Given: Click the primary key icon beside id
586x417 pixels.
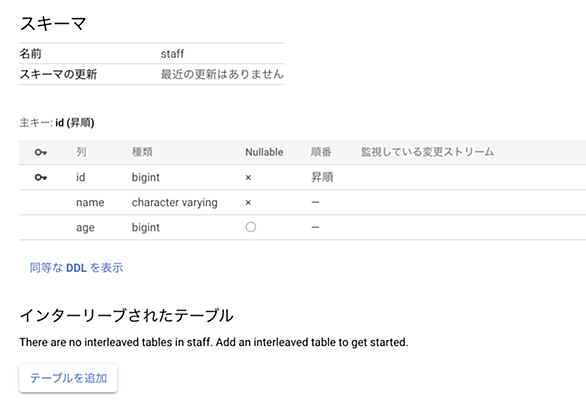Looking at the screenshot, I should coord(41,177).
